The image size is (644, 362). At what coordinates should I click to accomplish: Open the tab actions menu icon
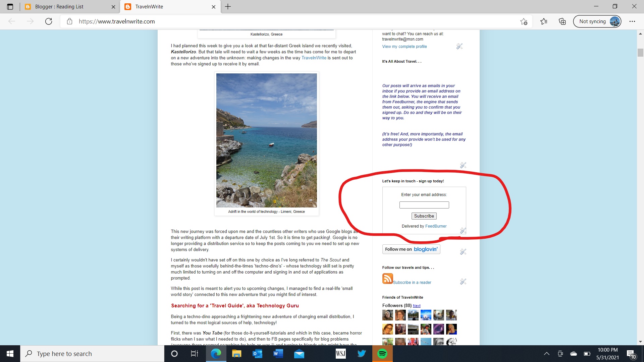10,7
